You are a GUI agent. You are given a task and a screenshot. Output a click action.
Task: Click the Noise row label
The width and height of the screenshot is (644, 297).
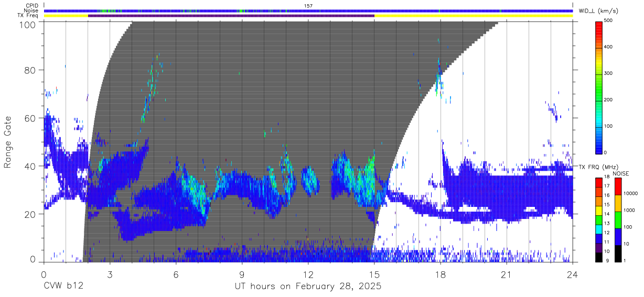[x=31, y=10]
